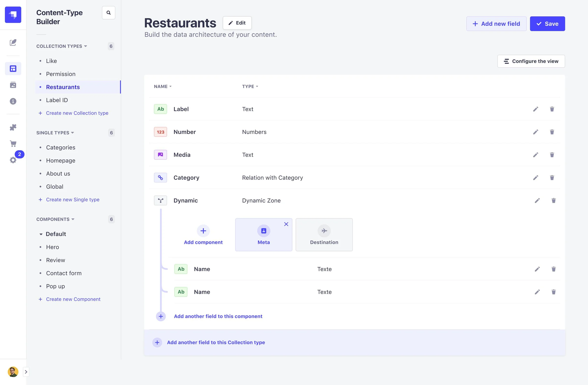This screenshot has width=588, height=385.
Task: Click the search icon in Content-Type Builder
Action: click(109, 12)
